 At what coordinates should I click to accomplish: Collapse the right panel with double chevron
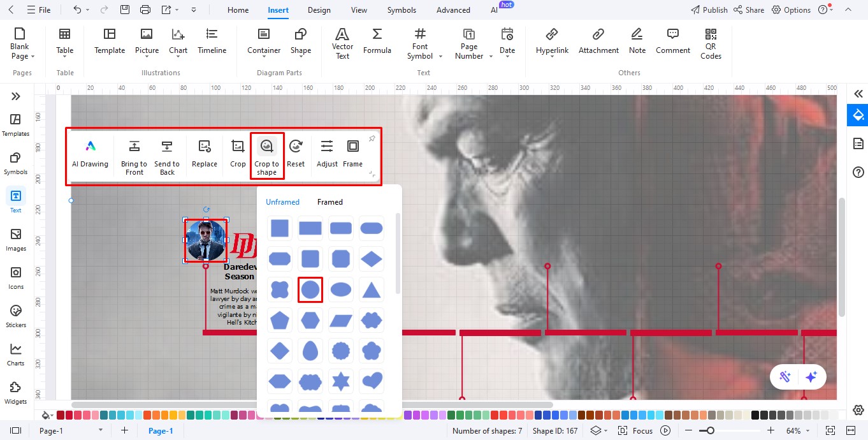tap(858, 94)
